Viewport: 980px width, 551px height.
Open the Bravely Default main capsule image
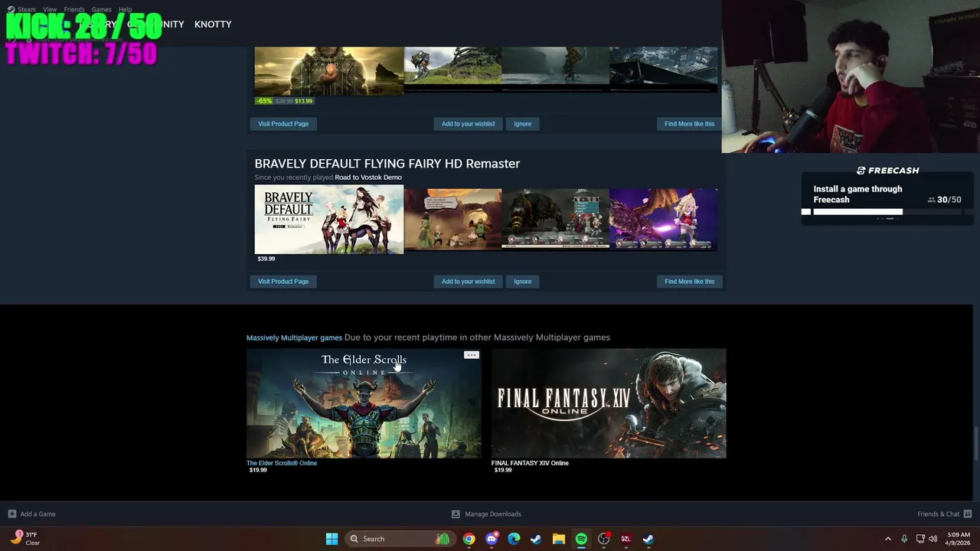pyautogui.click(x=328, y=220)
